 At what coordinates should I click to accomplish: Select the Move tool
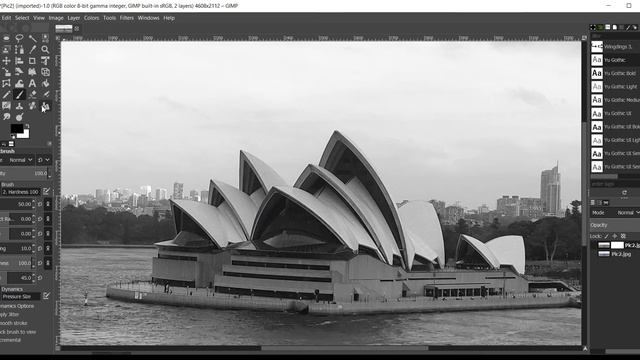[x=6, y=61]
